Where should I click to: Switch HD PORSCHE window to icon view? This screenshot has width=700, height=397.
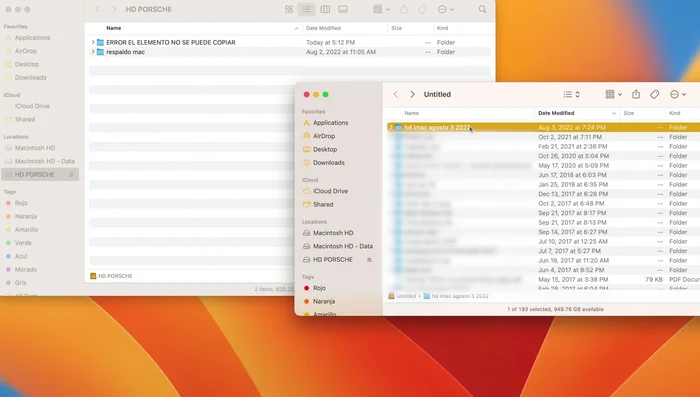(x=289, y=9)
